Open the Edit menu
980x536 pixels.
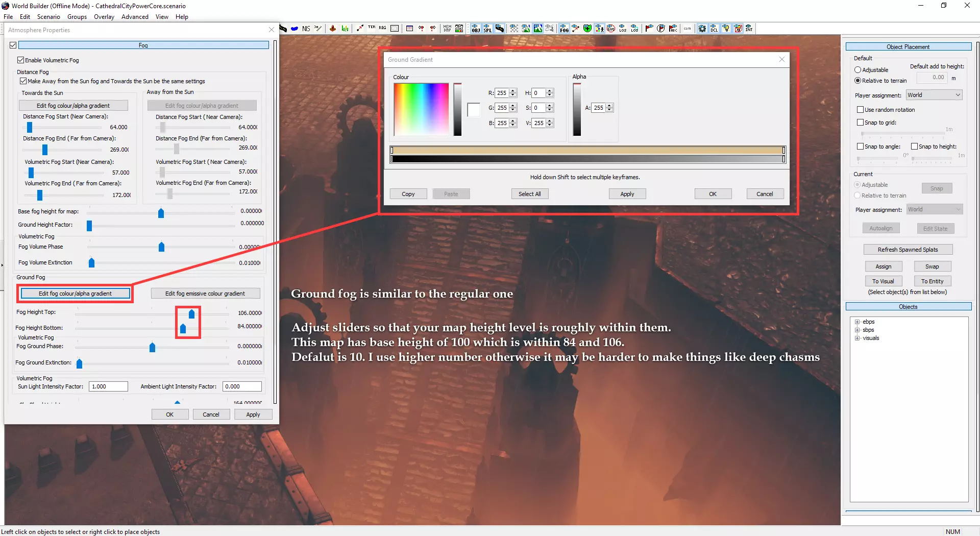pos(25,17)
